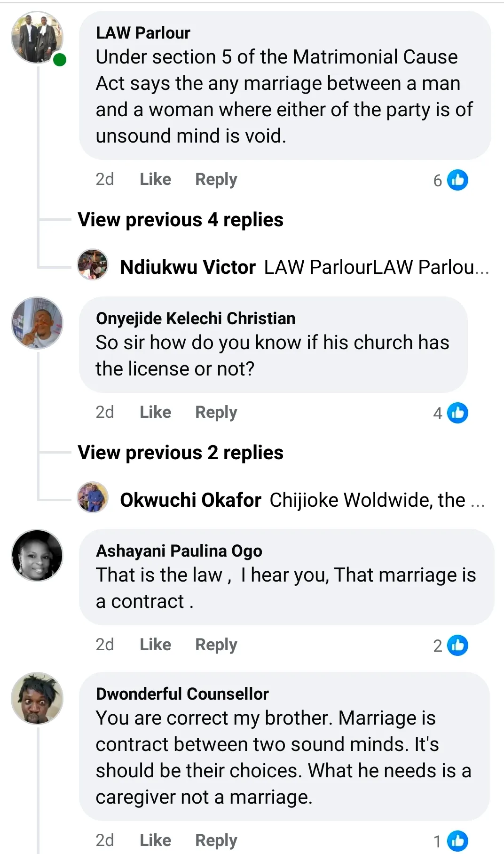Like Onyejide Kelechi Christian's comment
Screen dimensions: 504x854
(x=155, y=412)
